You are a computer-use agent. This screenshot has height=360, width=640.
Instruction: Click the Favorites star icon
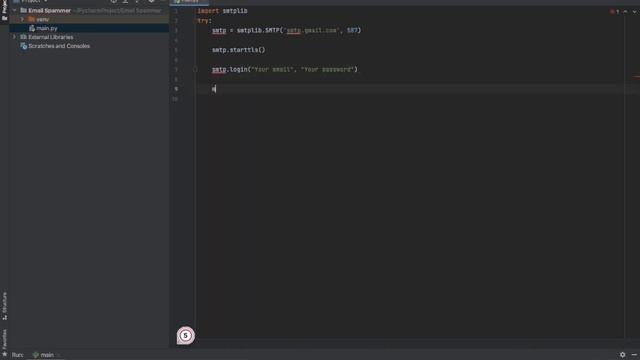pyautogui.click(x=4, y=354)
